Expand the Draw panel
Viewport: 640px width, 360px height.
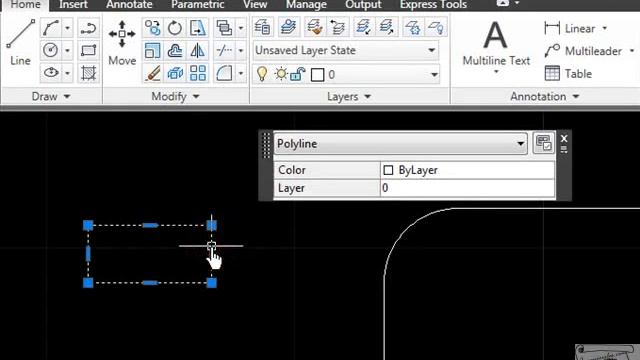pos(51,96)
